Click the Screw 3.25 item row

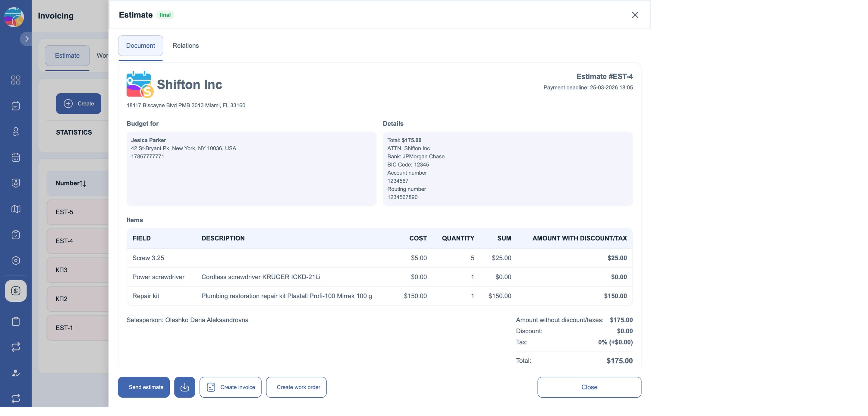pos(379,258)
